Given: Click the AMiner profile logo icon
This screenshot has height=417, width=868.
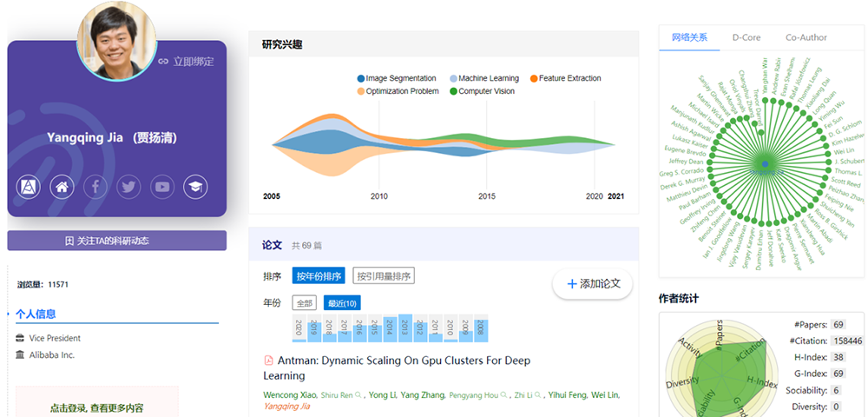Looking at the screenshot, I should point(28,186).
